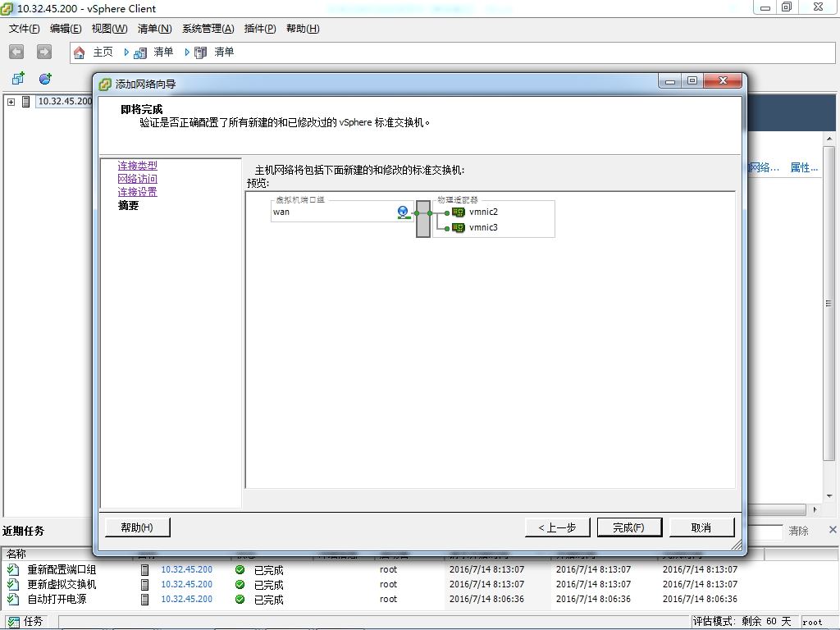Image resolution: width=840 pixels, height=630 pixels.
Task: Click 10.32.45.200 link in 自动打开电源 row
Action: point(187,599)
